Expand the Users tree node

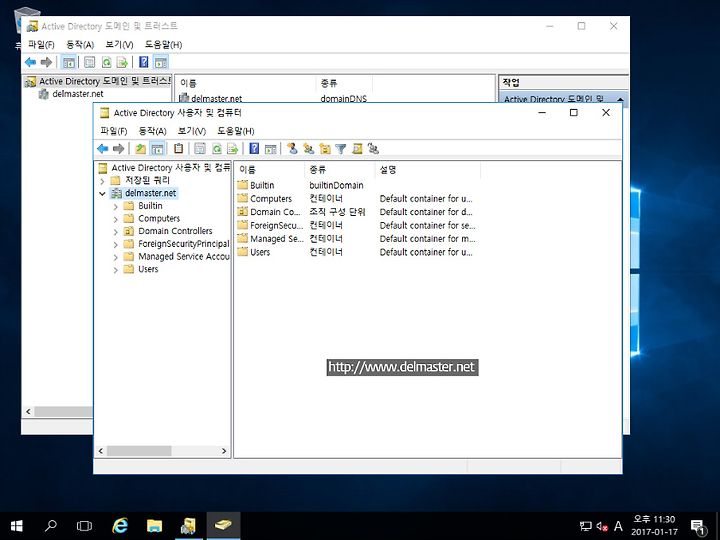coord(116,270)
